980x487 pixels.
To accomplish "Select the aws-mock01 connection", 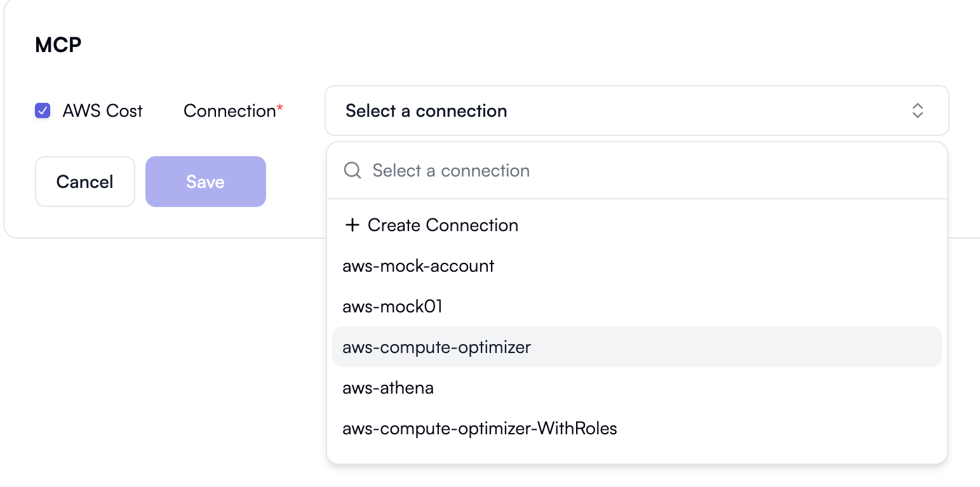I will 391,306.
